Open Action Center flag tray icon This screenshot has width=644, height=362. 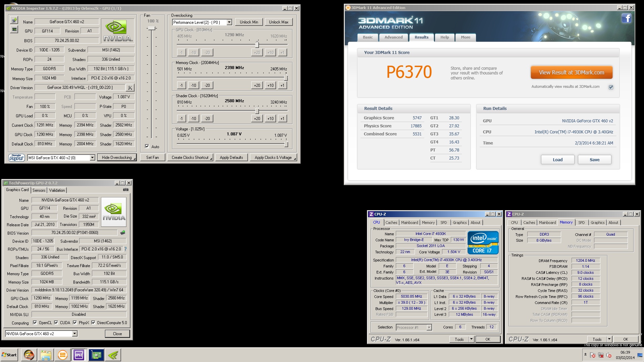point(593,355)
